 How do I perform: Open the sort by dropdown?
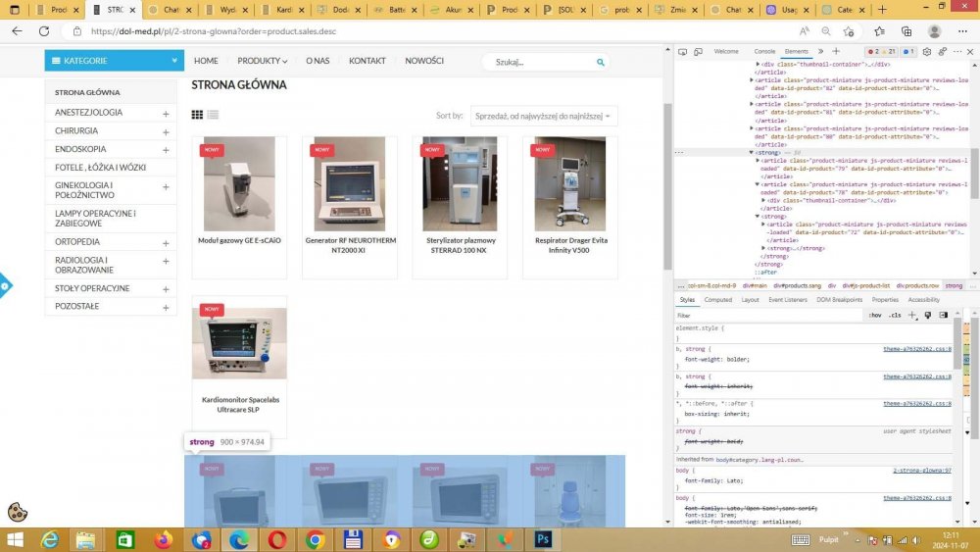click(544, 116)
